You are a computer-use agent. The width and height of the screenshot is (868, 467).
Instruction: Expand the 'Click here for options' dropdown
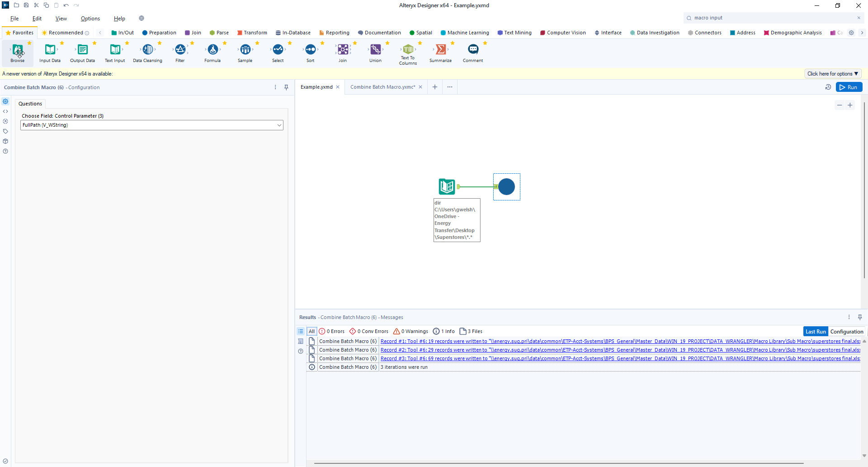tap(832, 74)
